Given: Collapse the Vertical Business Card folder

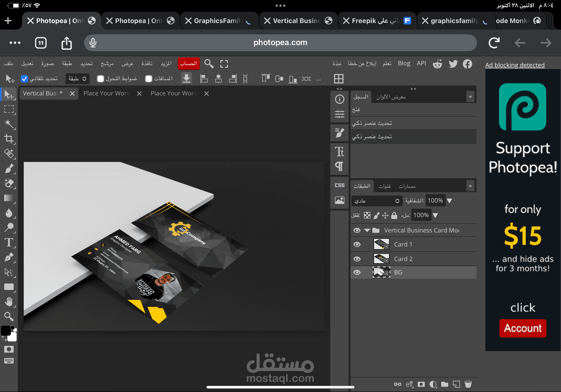Looking at the screenshot, I should pos(367,230).
